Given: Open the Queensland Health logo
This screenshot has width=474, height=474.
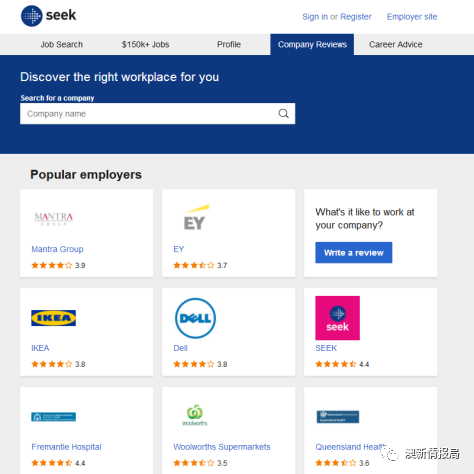Looking at the screenshot, I should pyautogui.click(x=338, y=417).
